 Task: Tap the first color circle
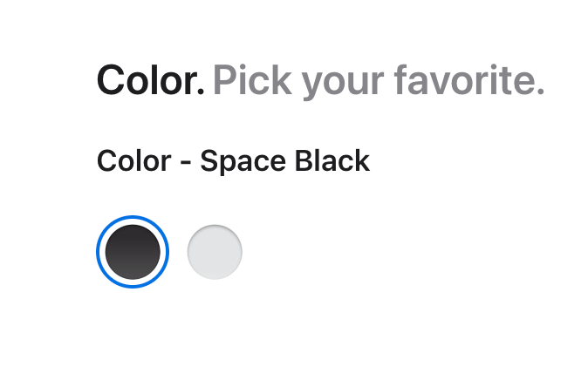point(133,252)
